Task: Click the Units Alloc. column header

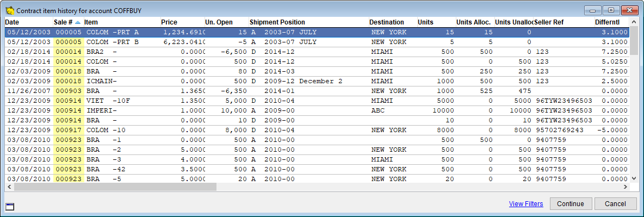Action: [475, 22]
